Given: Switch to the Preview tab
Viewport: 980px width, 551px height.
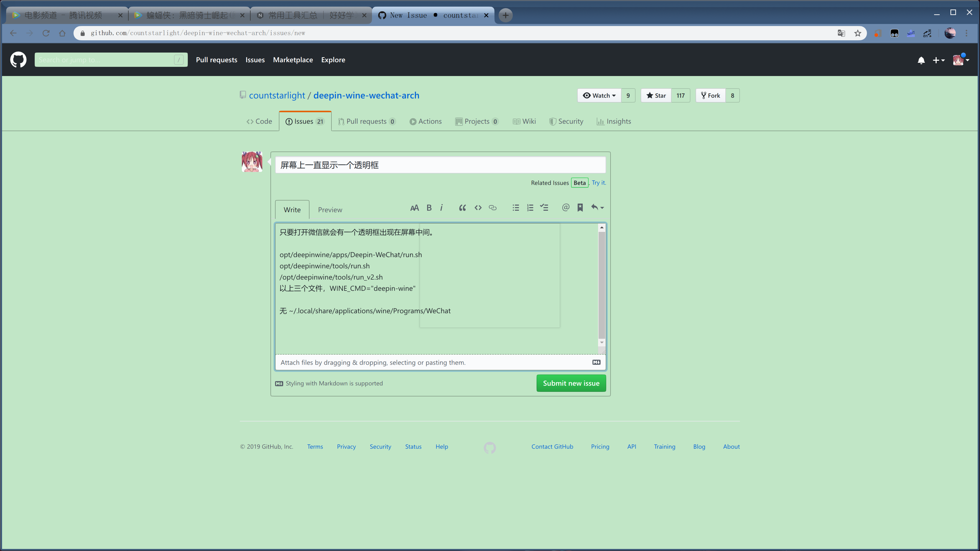Looking at the screenshot, I should (330, 209).
